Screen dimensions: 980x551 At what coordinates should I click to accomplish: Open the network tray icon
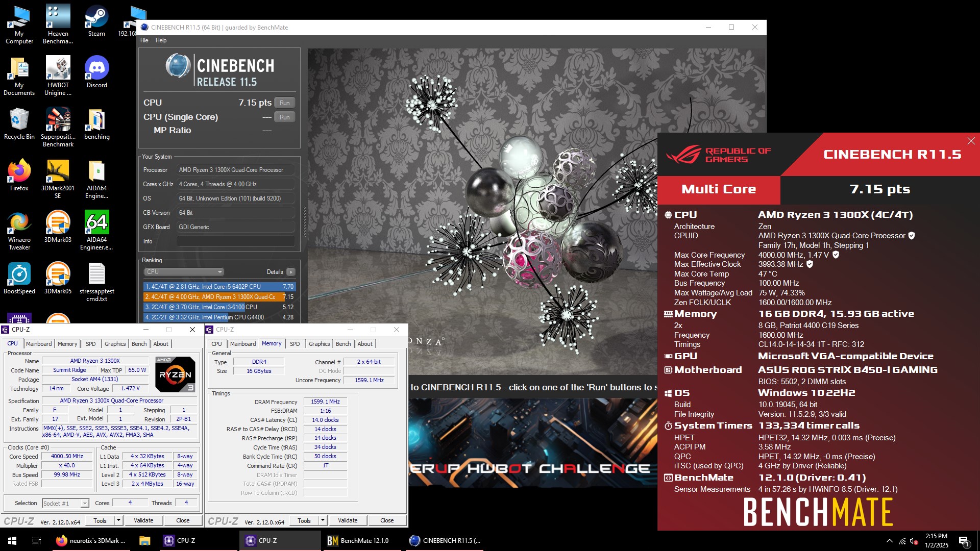coord(902,541)
